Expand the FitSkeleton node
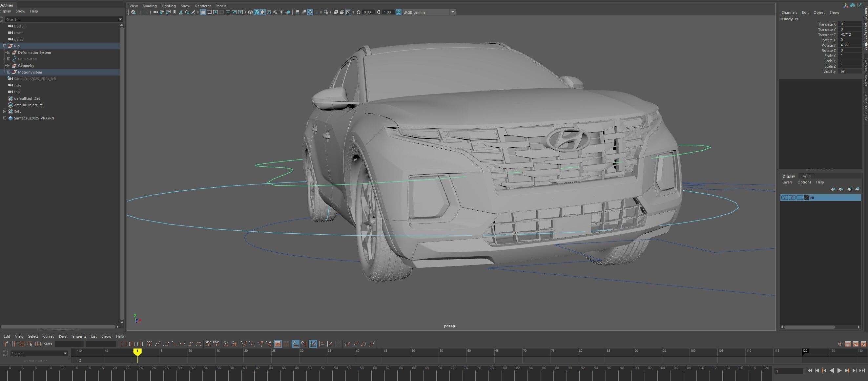This screenshot has height=381, width=868. tap(9, 59)
